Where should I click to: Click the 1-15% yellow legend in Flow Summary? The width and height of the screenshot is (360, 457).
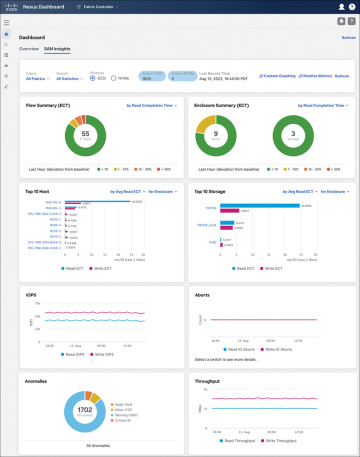[121, 169]
